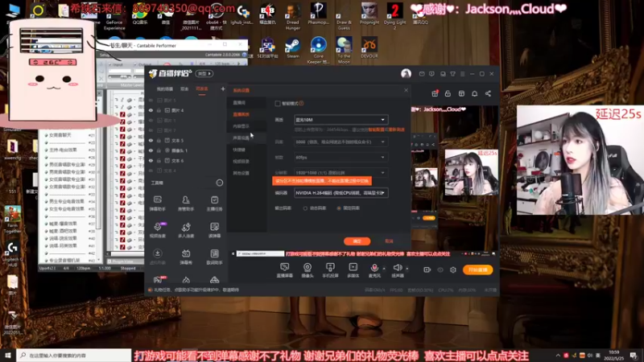Image resolution: width=644 pixels, height=362 pixels.
Task: Open the 主播任务 tool
Action: point(214,204)
